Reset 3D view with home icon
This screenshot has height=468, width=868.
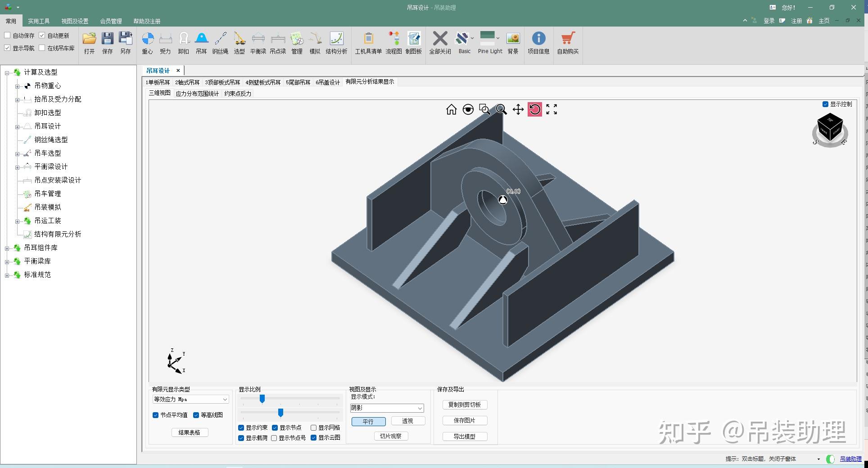pyautogui.click(x=451, y=109)
